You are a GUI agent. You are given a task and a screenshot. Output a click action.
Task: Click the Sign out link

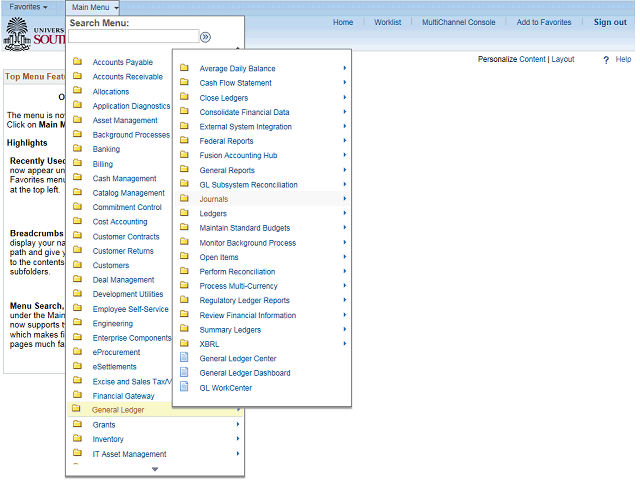[610, 22]
